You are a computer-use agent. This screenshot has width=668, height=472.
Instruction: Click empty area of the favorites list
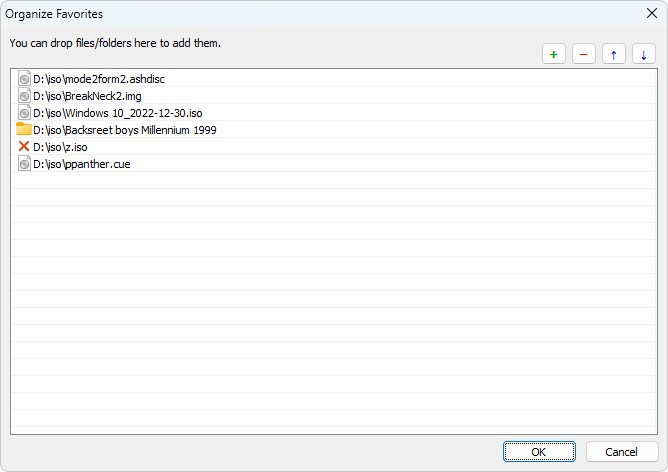(x=334, y=298)
